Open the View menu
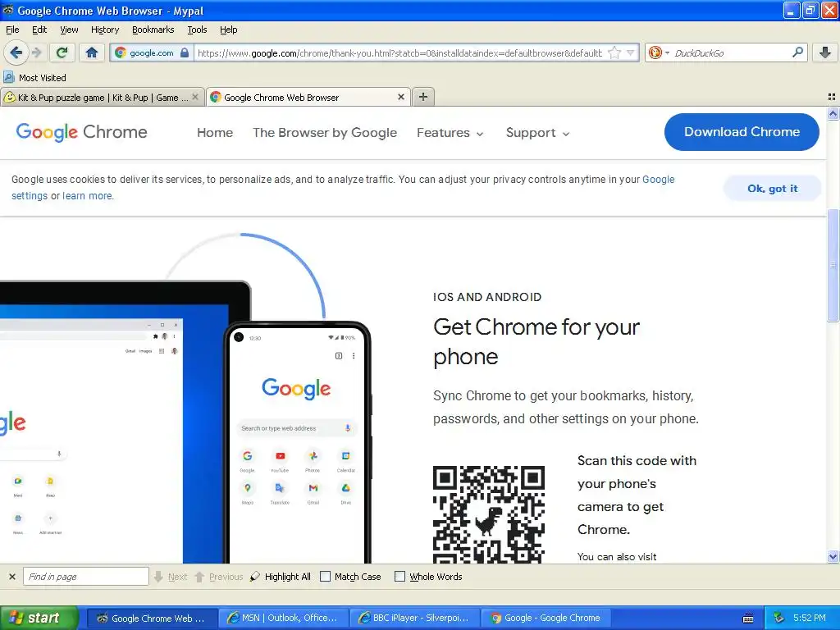The image size is (840, 630). click(x=69, y=30)
